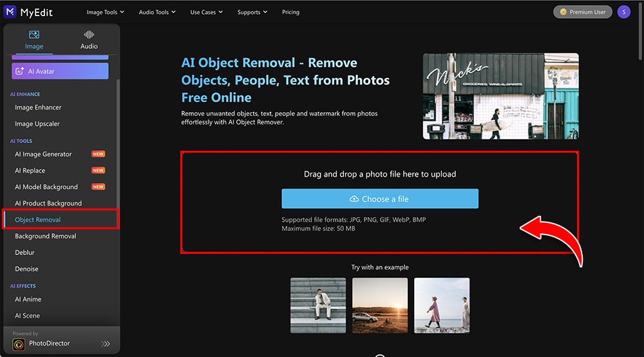The image size is (644, 357).
Task: Open AI Model Background tool
Action: (46, 187)
